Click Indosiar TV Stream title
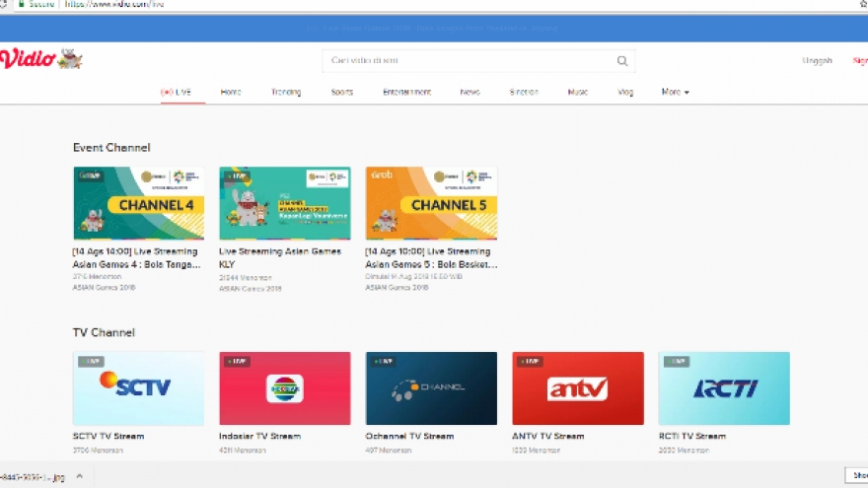The width and height of the screenshot is (868, 488). coord(259,436)
